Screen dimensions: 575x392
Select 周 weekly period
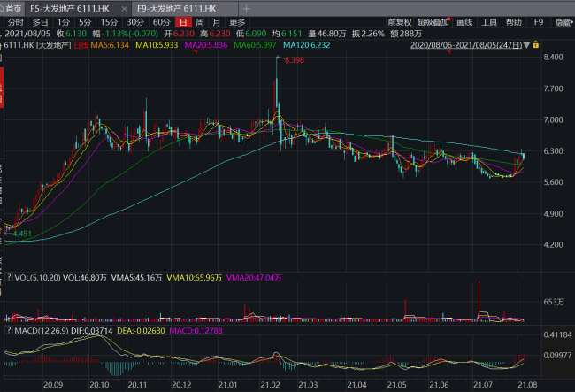pos(200,22)
